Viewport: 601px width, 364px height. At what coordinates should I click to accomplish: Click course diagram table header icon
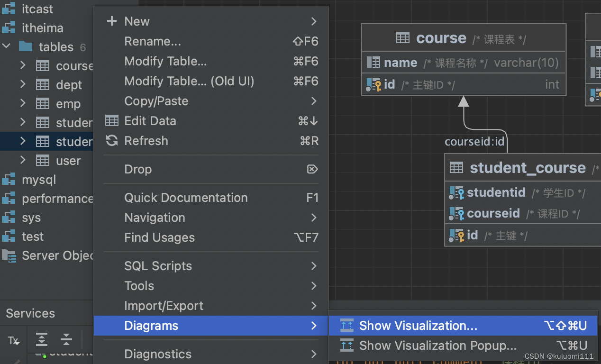pyautogui.click(x=403, y=38)
